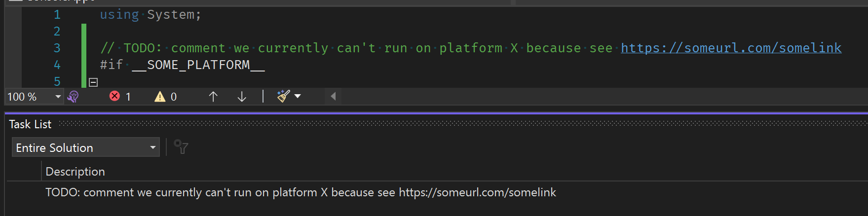Click line number 3 in the gutter
This screenshot has height=216, width=868.
(x=57, y=48)
